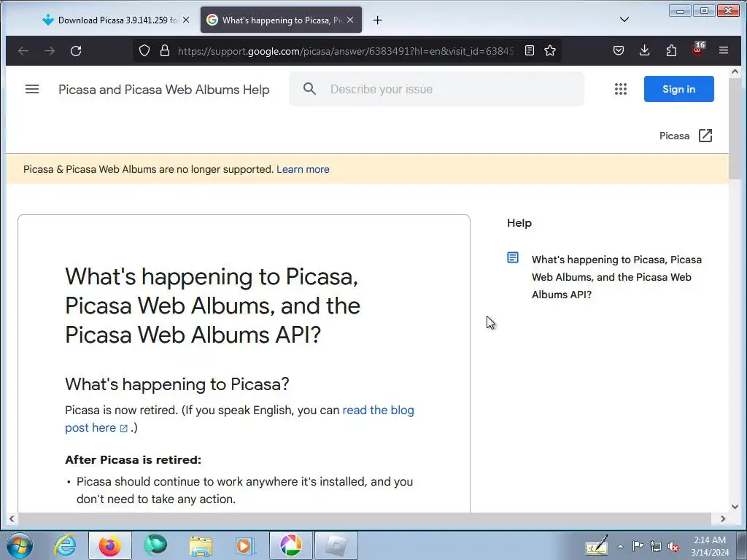The image size is (747, 560).
Task: Reload the page with the refresh icon
Action: [76, 50]
